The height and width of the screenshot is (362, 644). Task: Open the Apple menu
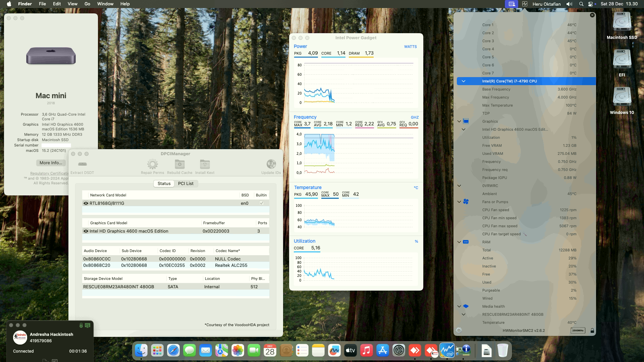click(x=9, y=4)
